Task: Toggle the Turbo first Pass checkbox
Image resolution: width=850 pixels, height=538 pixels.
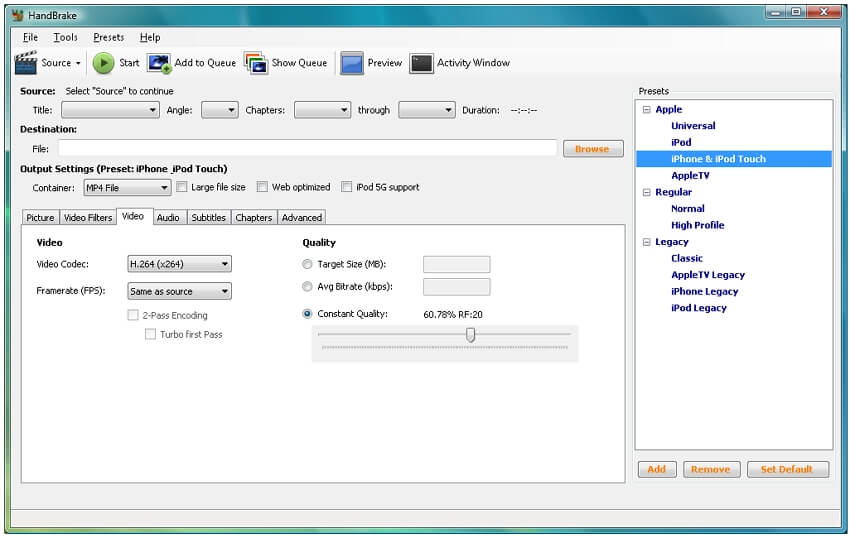Action: [150, 334]
